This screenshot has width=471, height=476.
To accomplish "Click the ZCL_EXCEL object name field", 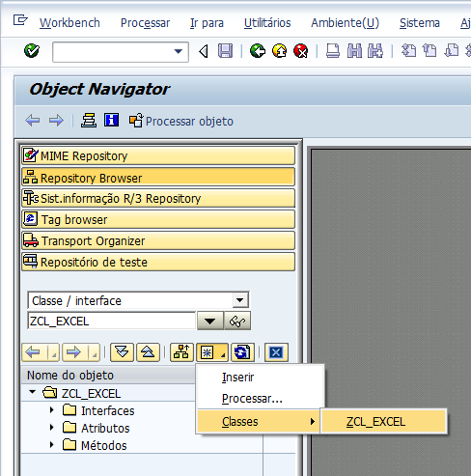I will tap(112, 321).
